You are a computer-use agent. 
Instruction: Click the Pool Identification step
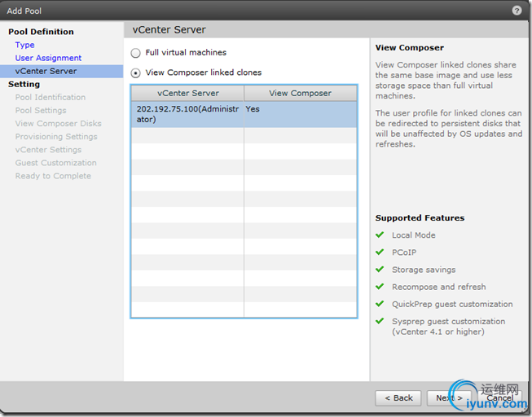(51, 98)
